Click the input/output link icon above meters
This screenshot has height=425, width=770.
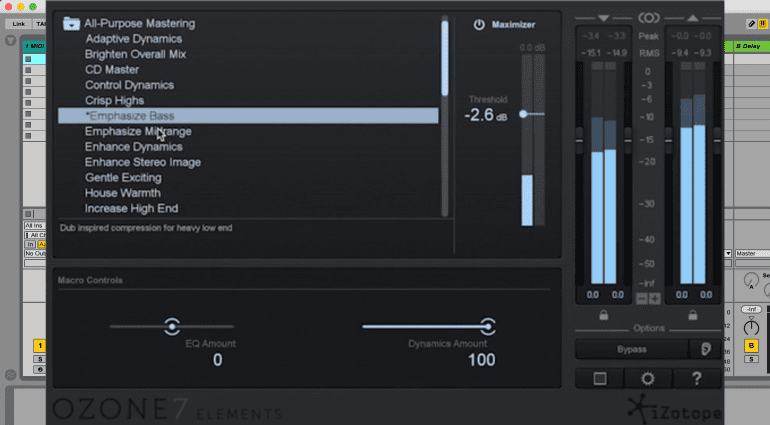tap(648, 17)
